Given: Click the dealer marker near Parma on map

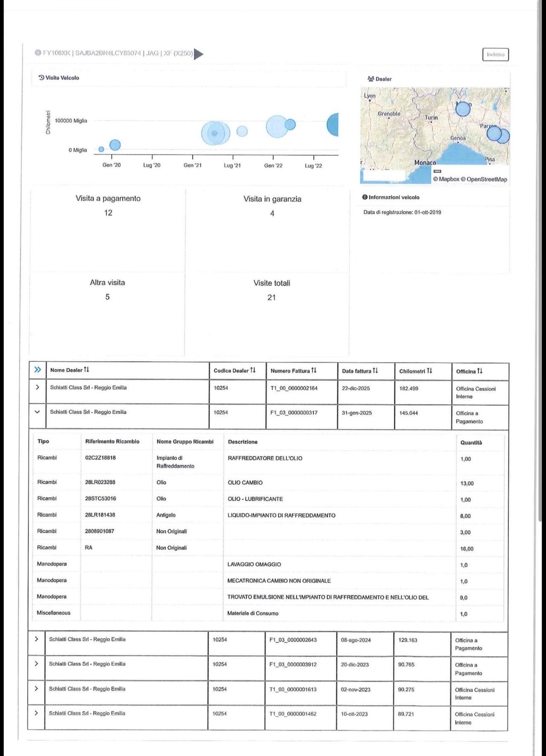Looking at the screenshot, I should (494, 134).
